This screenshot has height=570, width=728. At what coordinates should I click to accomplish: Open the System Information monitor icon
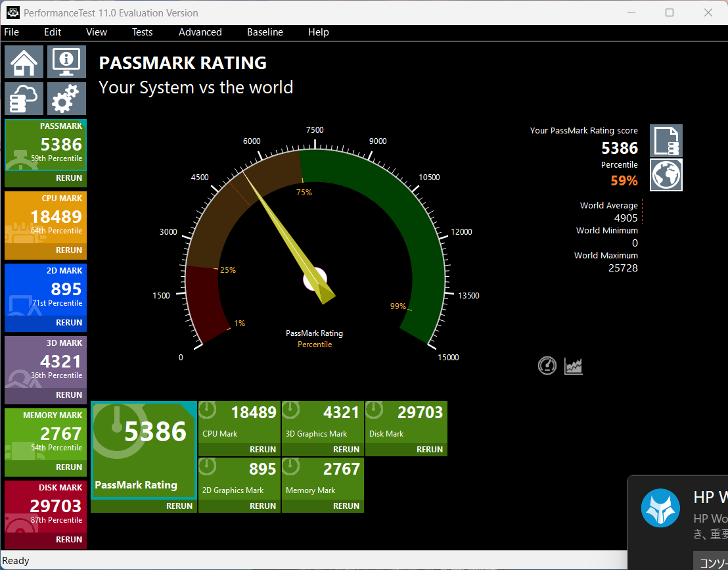tap(66, 62)
